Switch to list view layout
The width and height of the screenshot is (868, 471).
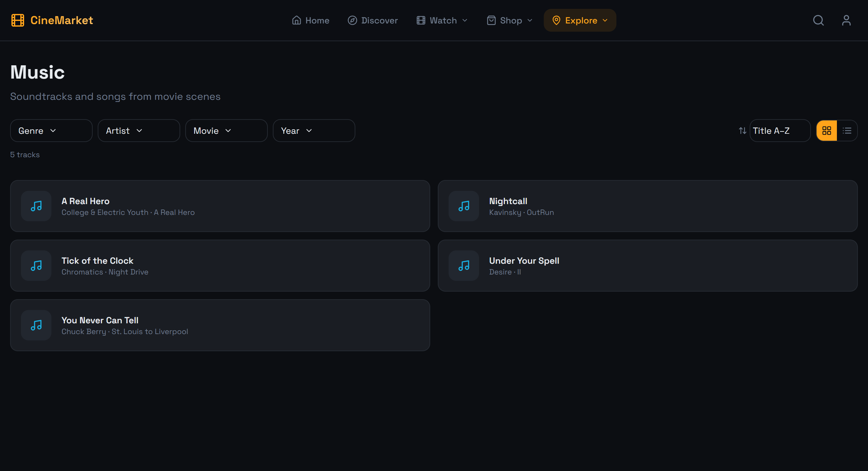pos(847,131)
